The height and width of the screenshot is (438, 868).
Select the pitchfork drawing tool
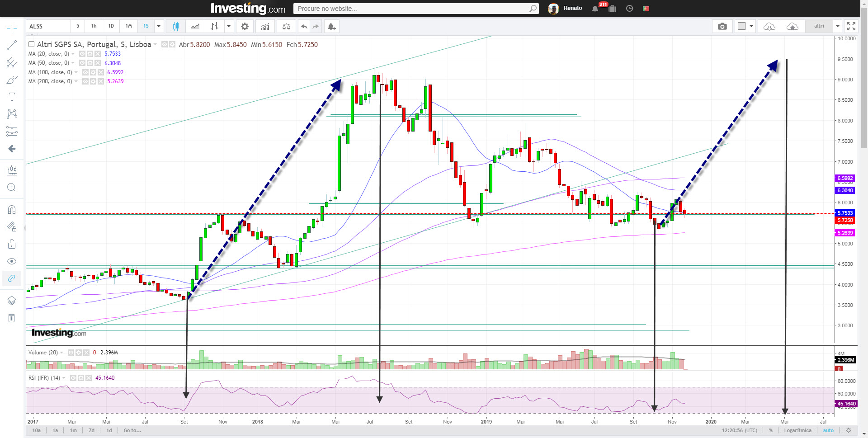pyautogui.click(x=12, y=63)
